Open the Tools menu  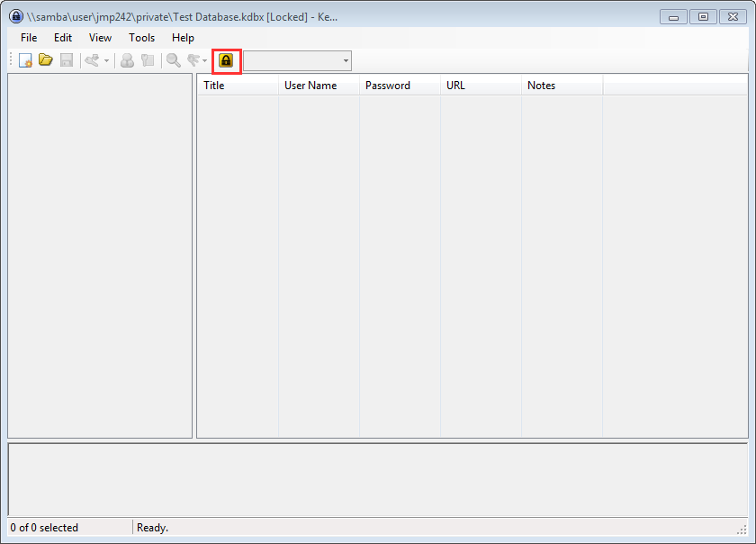pyautogui.click(x=142, y=38)
